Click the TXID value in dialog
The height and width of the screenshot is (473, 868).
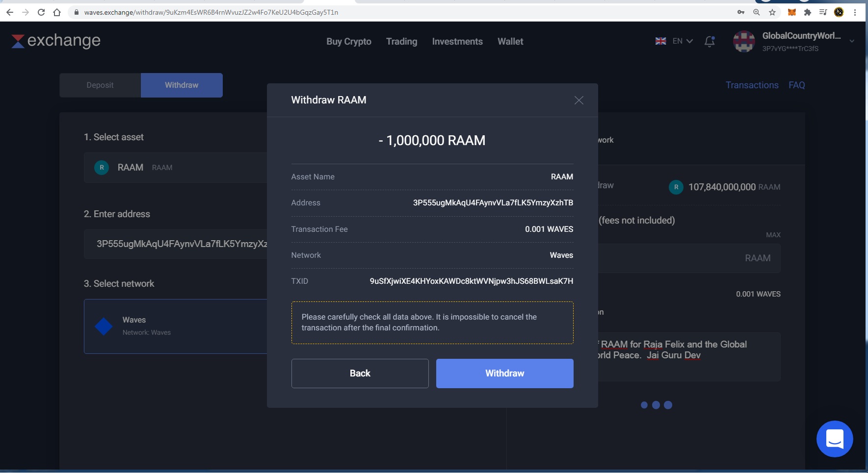[471, 281]
